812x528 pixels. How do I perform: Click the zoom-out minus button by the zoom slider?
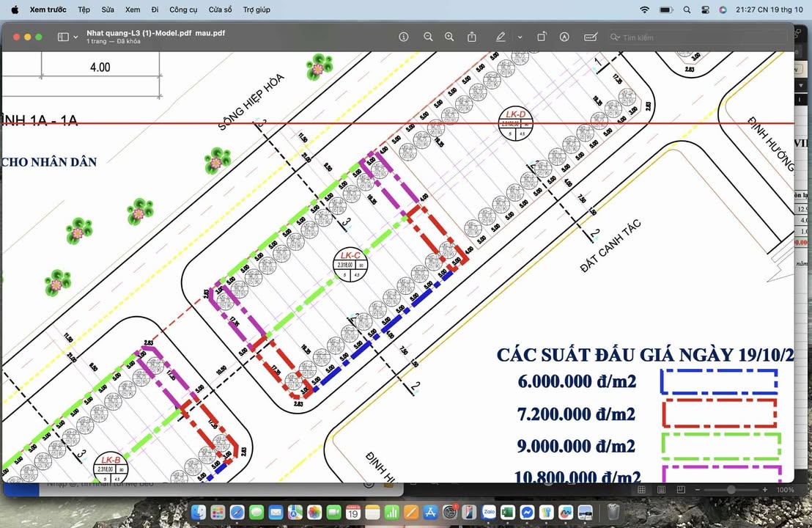pos(697,490)
